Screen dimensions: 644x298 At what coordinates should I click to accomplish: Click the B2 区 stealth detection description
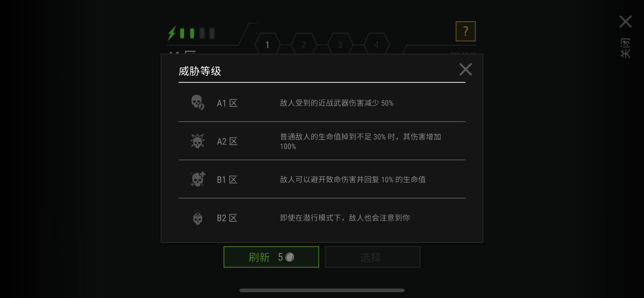coord(345,218)
